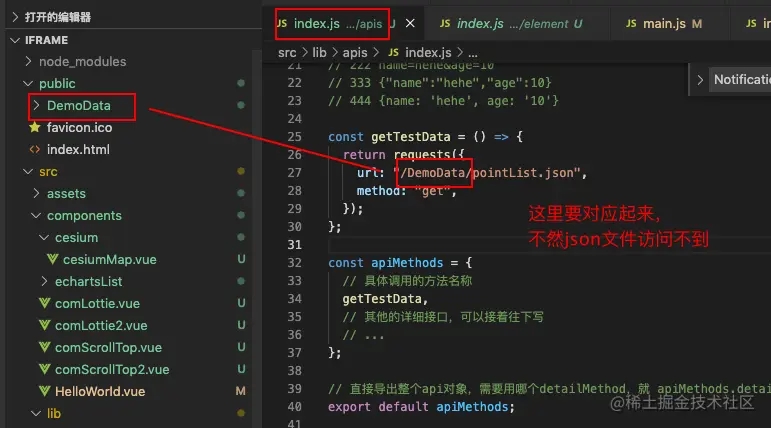This screenshot has width=771, height=428.
Task: Open favicon.ico star icon file
Action: coord(34,127)
